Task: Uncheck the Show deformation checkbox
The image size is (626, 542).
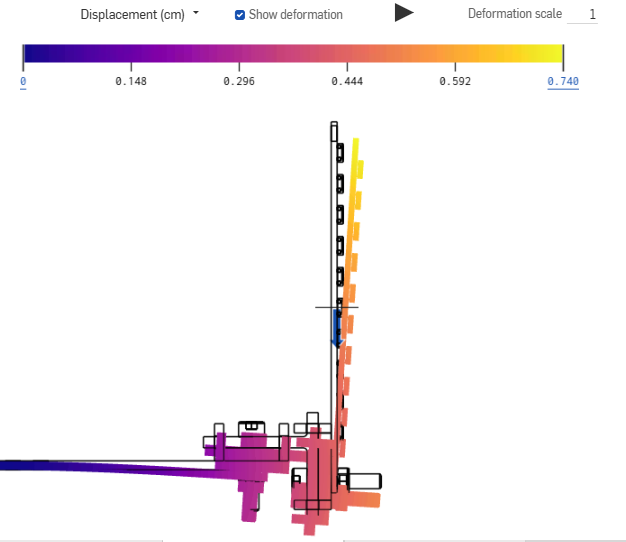Action: click(240, 15)
